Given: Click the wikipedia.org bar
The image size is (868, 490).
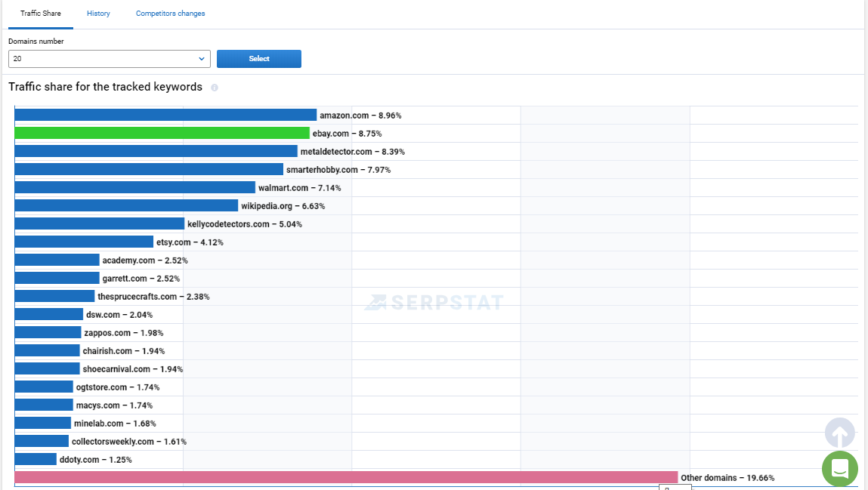Looking at the screenshot, I should pos(126,205).
